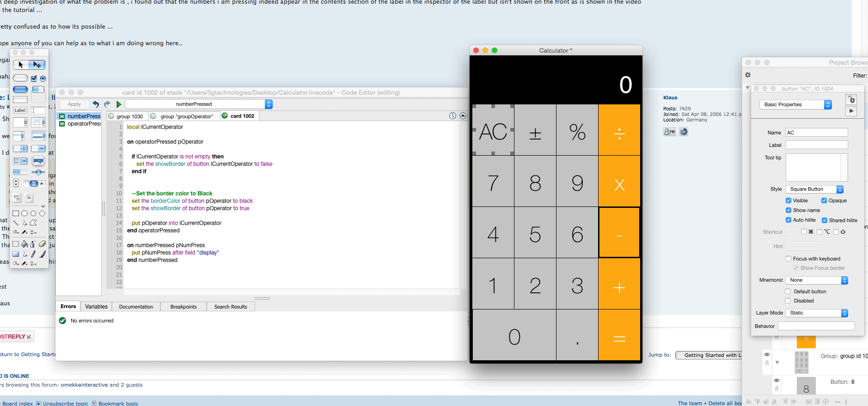Toggle the Auto hilite checkbox

(x=789, y=220)
